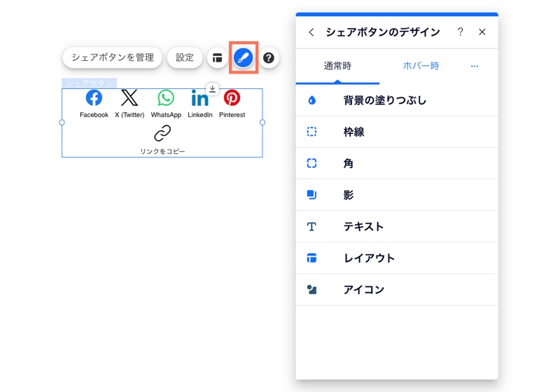Click the help question mark in toolbar
Screen dimensions: 560x392
[269, 57]
